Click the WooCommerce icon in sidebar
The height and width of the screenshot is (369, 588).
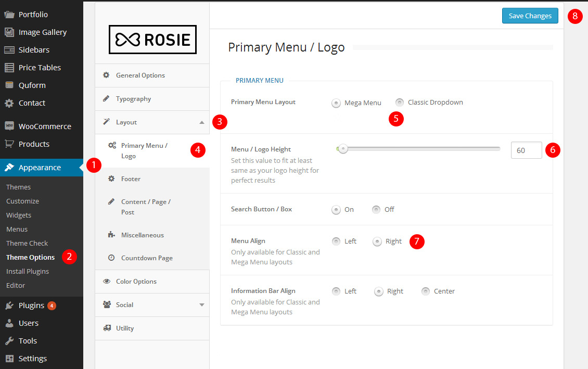[9, 126]
